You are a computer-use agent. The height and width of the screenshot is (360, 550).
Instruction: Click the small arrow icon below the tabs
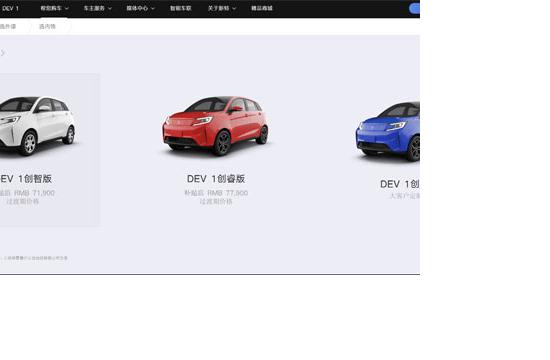click(x=2, y=53)
